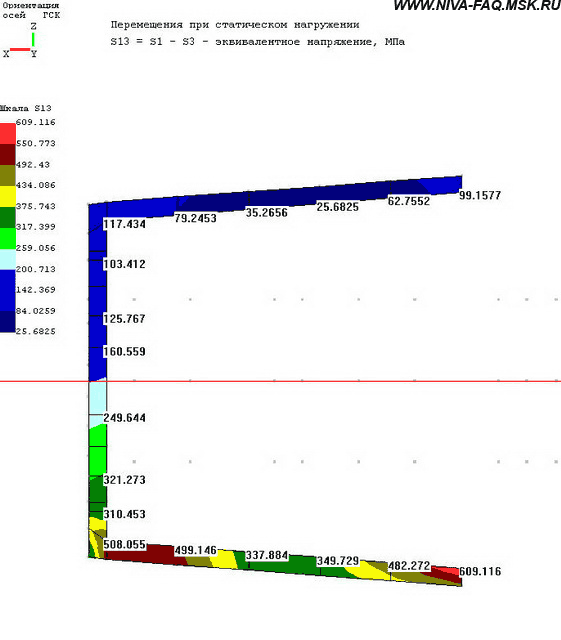The image size is (561, 640).
Task: Click the S13 equivalent stress title text
Action: [258, 42]
